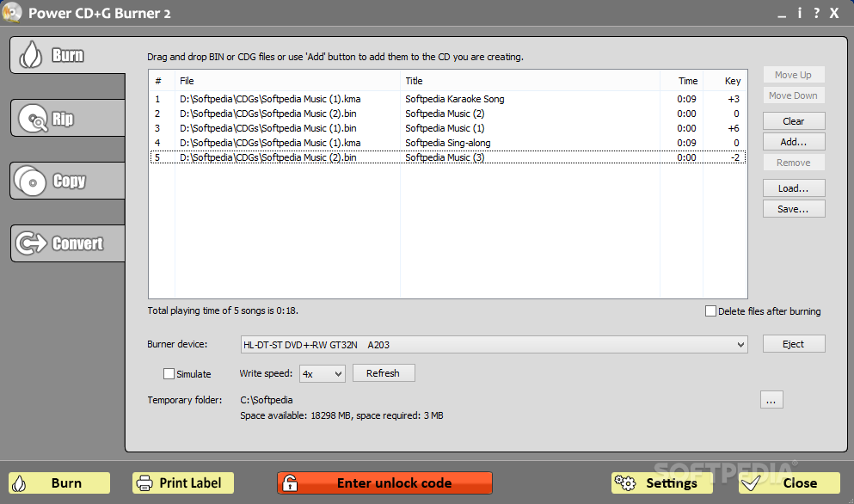Screen dimensions: 854x504
Task: Click the Time column header
Action: click(x=681, y=81)
